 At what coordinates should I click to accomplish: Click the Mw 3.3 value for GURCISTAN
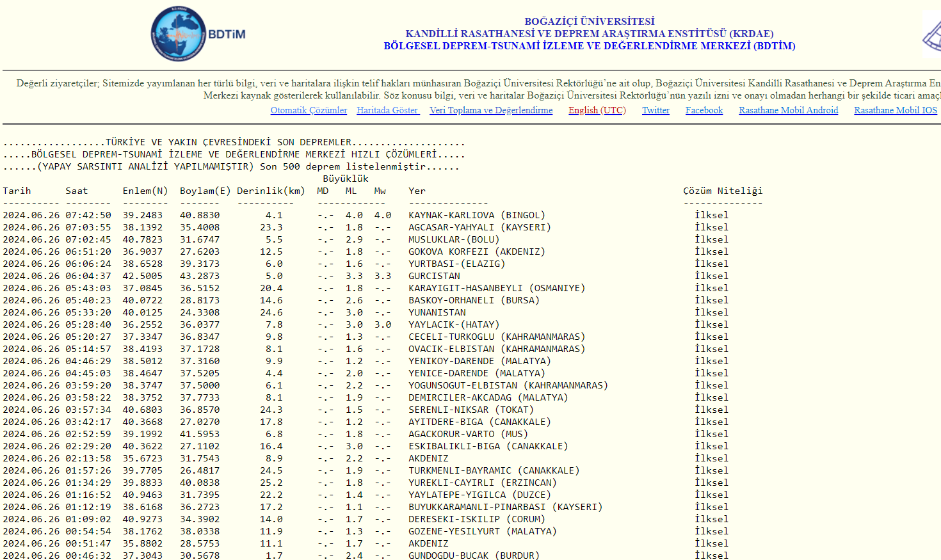click(383, 276)
